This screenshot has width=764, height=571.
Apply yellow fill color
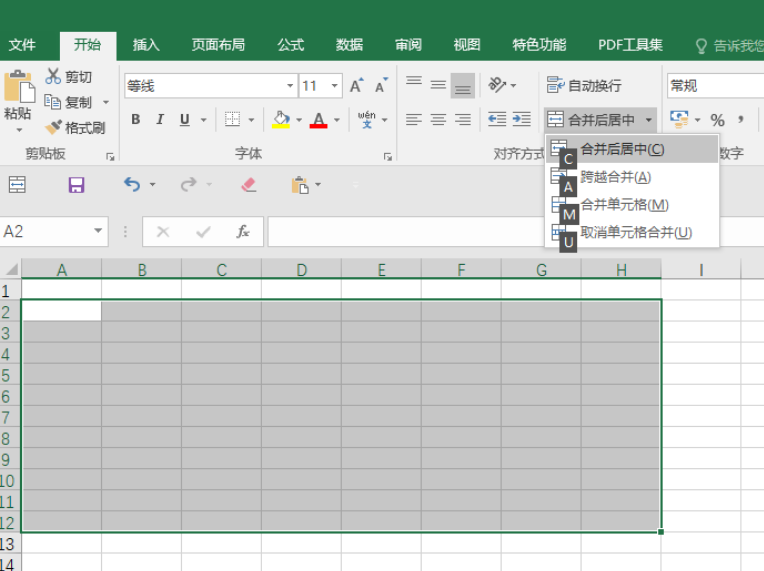click(281, 119)
